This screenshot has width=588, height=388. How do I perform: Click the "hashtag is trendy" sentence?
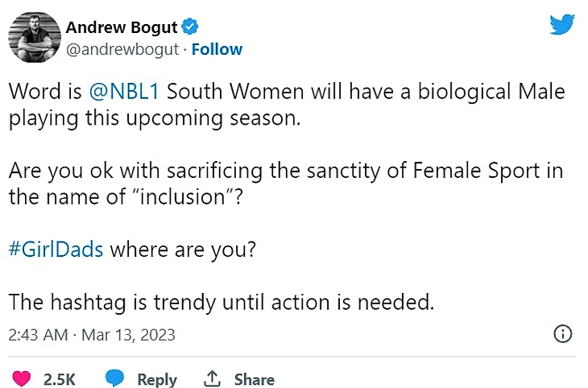pyautogui.click(x=222, y=302)
